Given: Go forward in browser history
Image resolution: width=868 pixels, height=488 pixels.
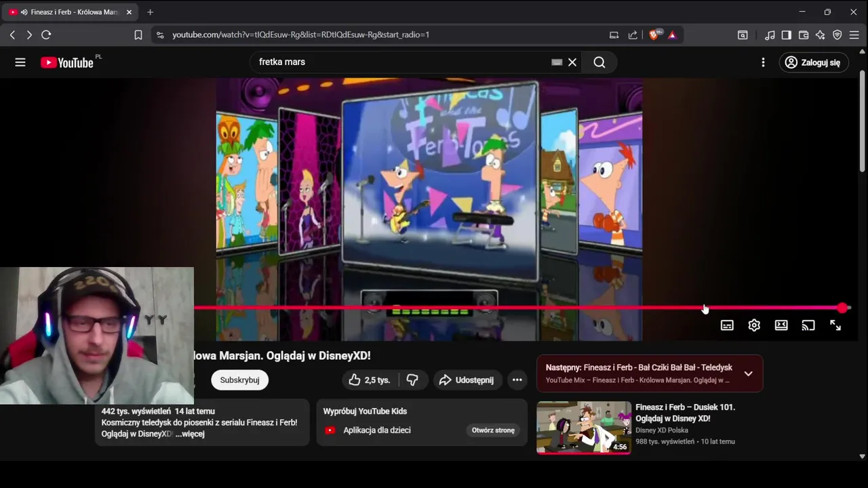Looking at the screenshot, I should pos(29,35).
